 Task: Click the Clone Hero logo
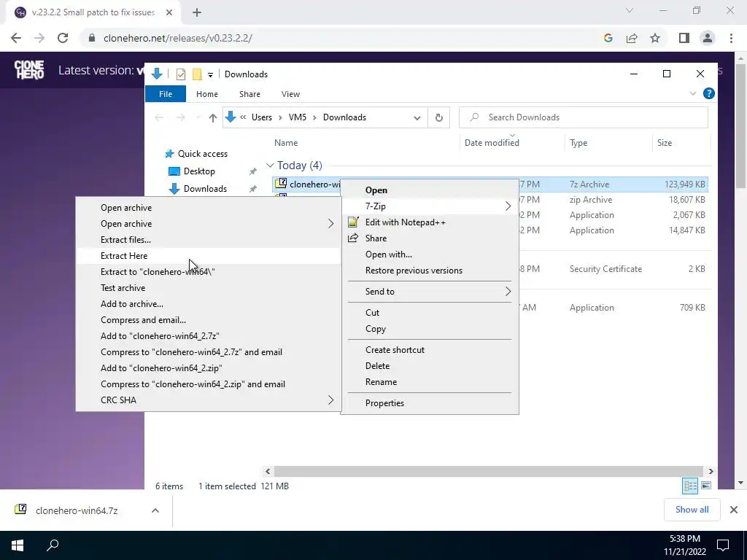click(29, 70)
